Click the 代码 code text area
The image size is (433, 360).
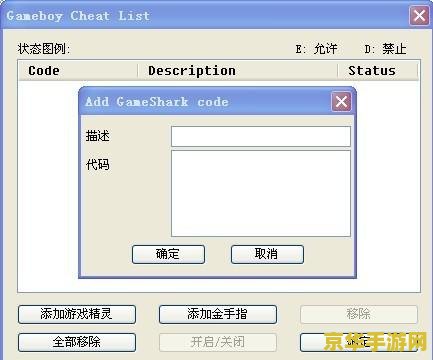coord(261,193)
